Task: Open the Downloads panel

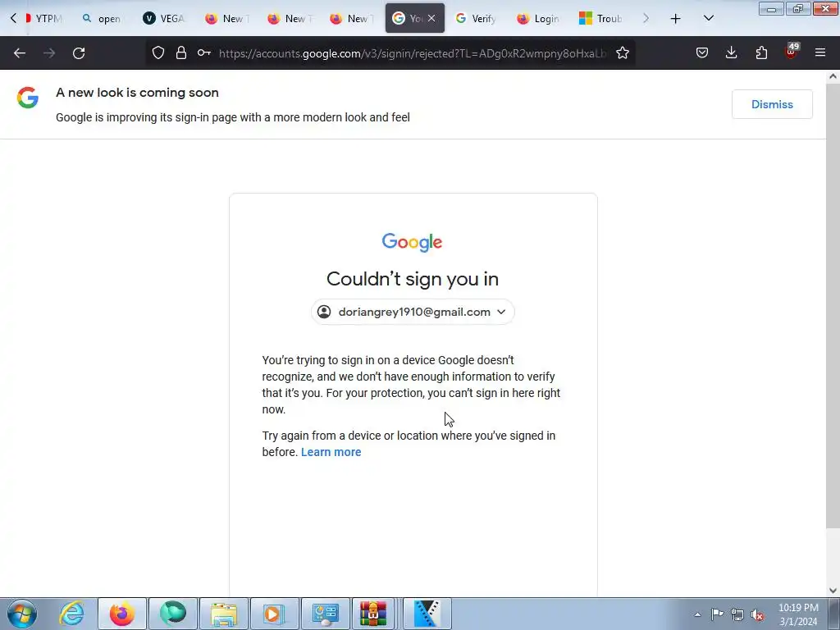Action: [x=731, y=53]
